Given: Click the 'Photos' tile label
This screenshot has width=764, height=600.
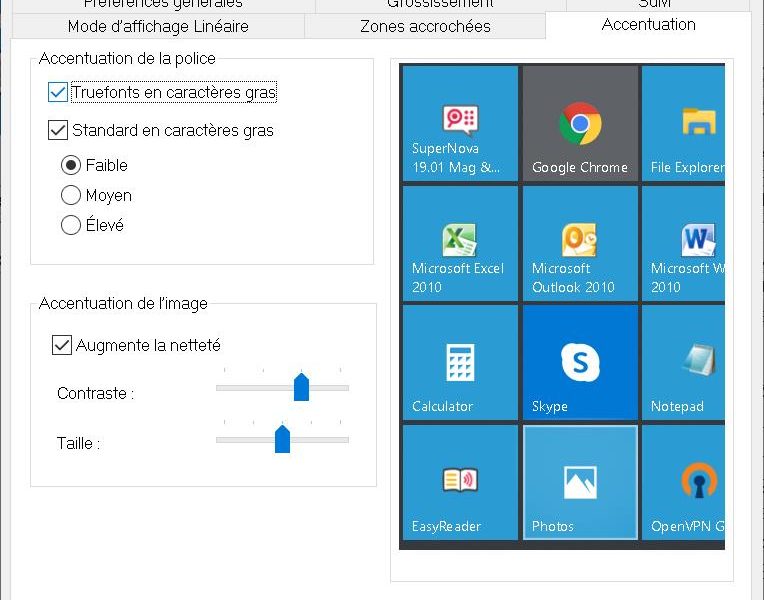Looking at the screenshot, I should coord(553,526).
